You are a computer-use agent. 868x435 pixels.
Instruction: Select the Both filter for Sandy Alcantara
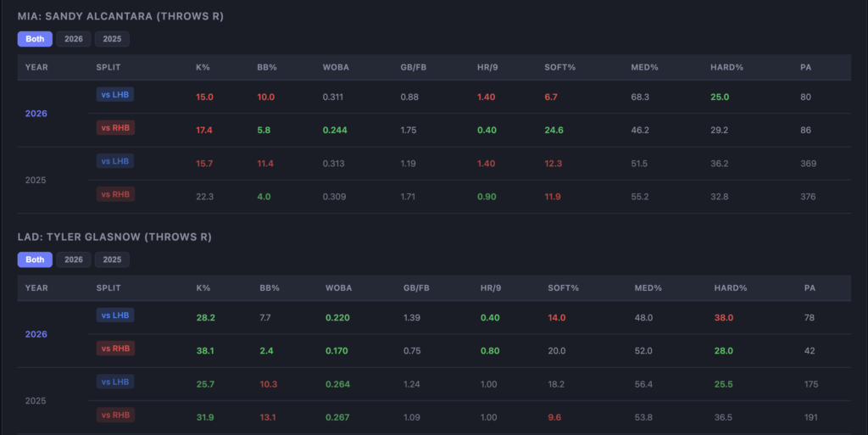click(35, 39)
